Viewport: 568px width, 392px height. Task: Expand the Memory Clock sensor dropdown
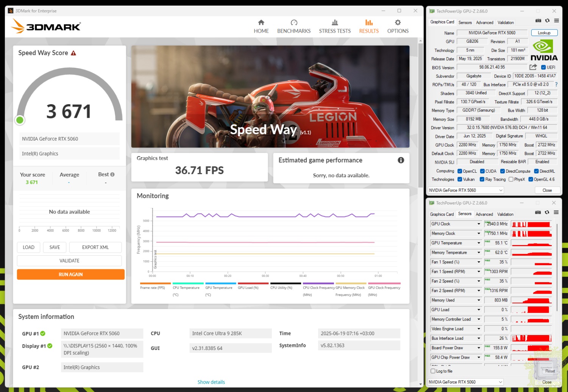coord(479,234)
